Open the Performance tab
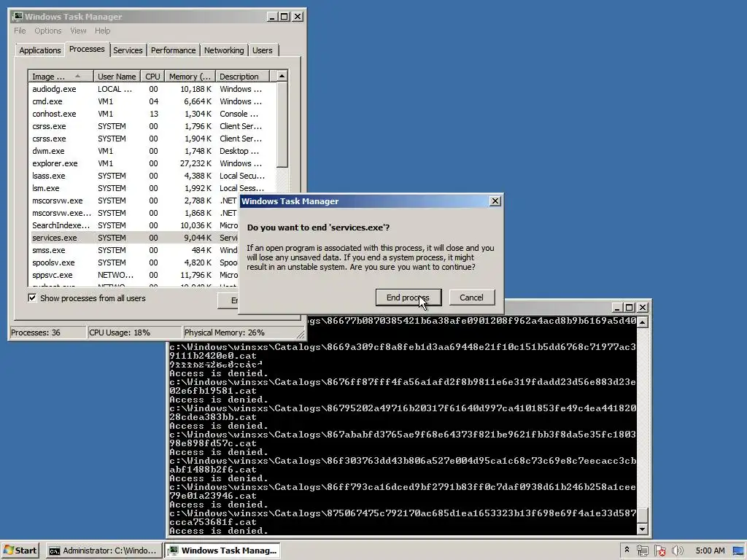This screenshot has height=560, width=747. [x=174, y=50]
